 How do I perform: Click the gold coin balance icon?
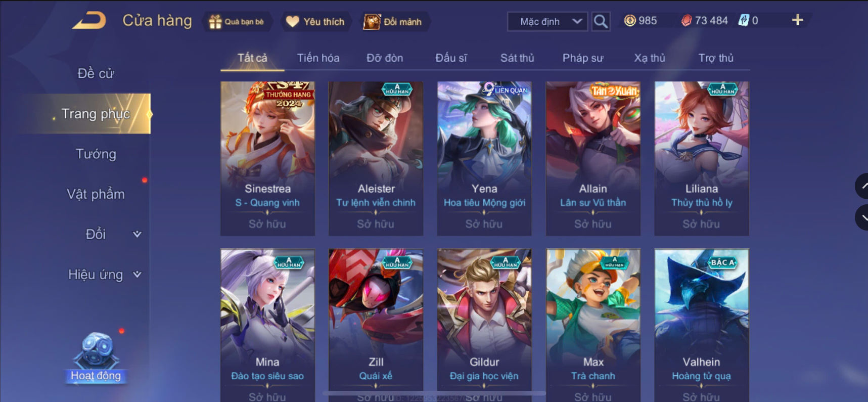pyautogui.click(x=629, y=21)
